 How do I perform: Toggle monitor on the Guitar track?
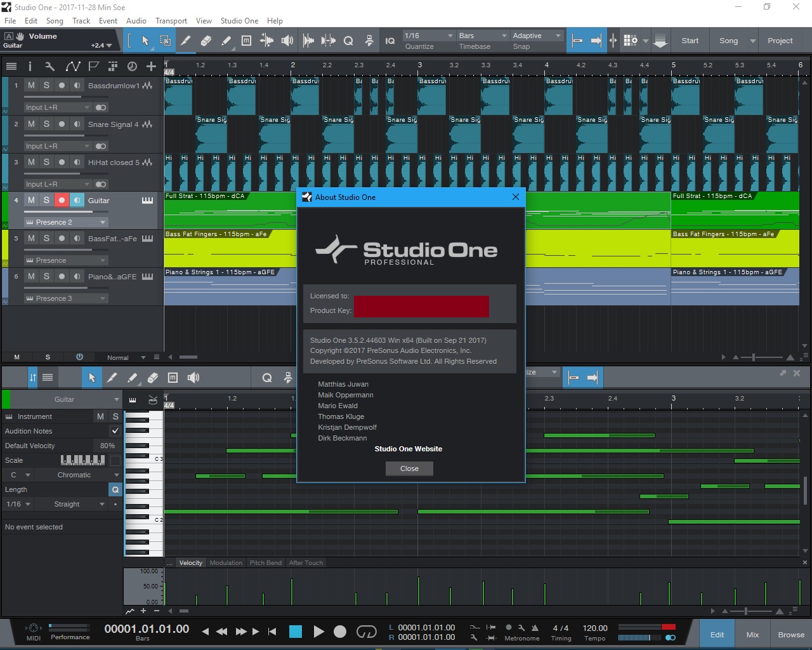pyautogui.click(x=77, y=200)
